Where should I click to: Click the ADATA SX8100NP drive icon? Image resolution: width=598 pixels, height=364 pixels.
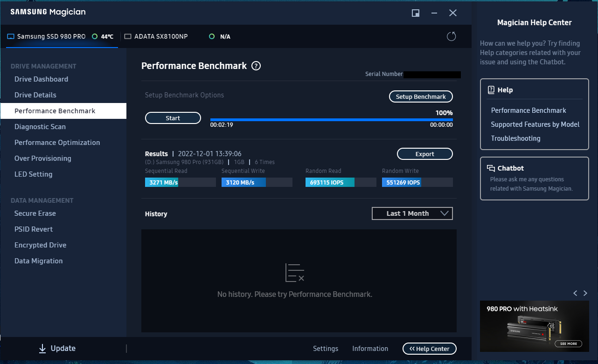(128, 36)
